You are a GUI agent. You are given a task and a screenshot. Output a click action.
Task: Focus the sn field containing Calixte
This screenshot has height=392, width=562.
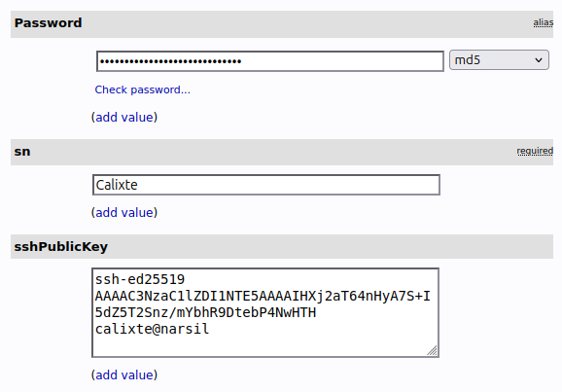(x=266, y=185)
